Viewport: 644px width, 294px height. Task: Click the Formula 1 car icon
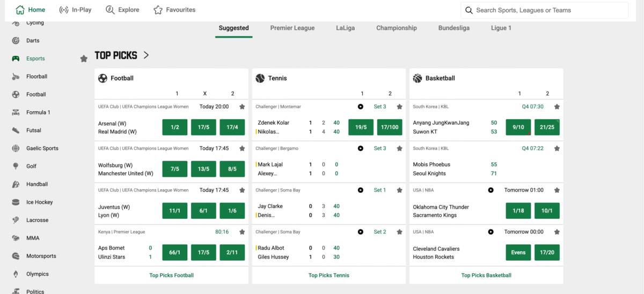click(x=16, y=112)
